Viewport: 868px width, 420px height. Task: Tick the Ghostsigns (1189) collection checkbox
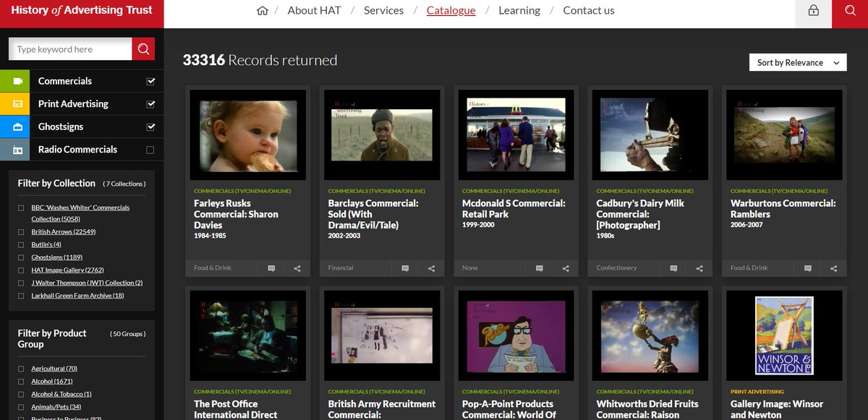point(21,257)
